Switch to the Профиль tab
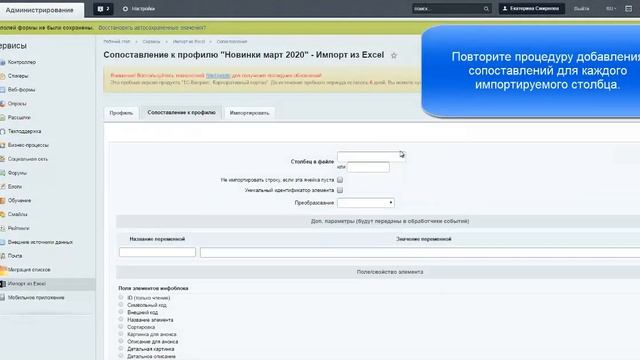The image size is (640, 360). pos(121,113)
